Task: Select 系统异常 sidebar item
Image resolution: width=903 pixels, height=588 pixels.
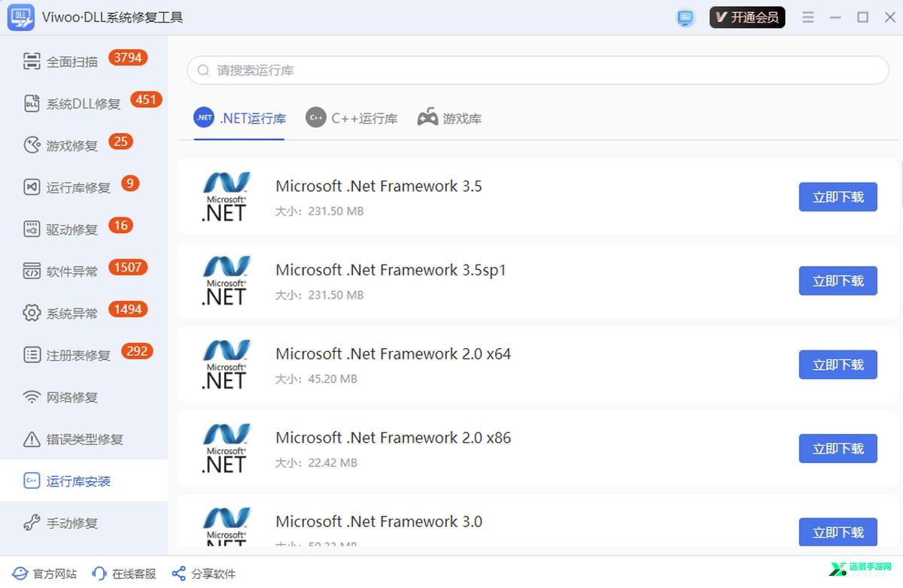Action: tap(84, 313)
